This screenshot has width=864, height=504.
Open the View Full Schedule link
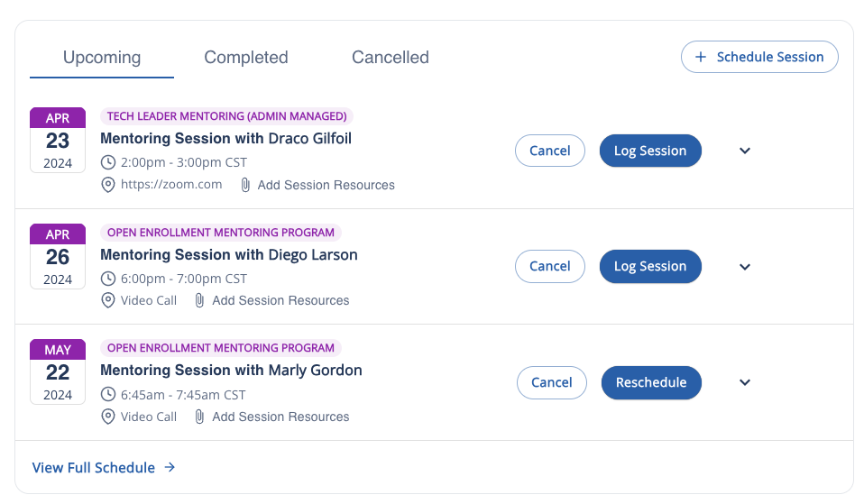(x=94, y=468)
